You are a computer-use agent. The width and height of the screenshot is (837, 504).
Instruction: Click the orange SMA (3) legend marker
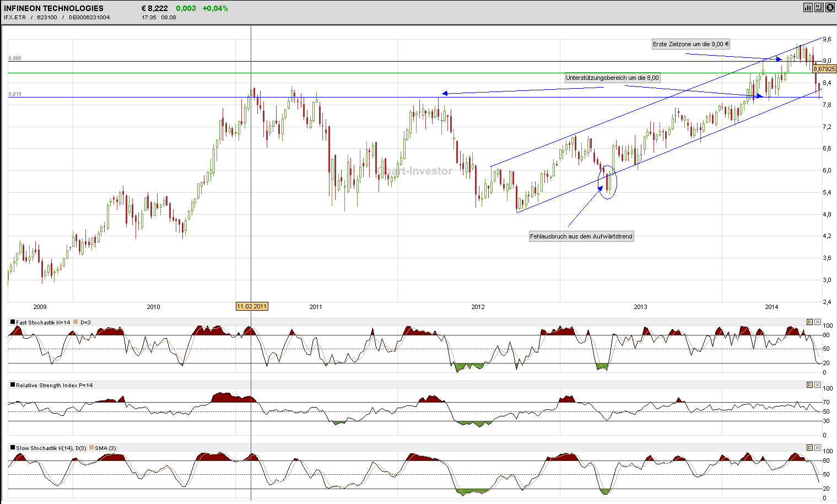[91, 448]
